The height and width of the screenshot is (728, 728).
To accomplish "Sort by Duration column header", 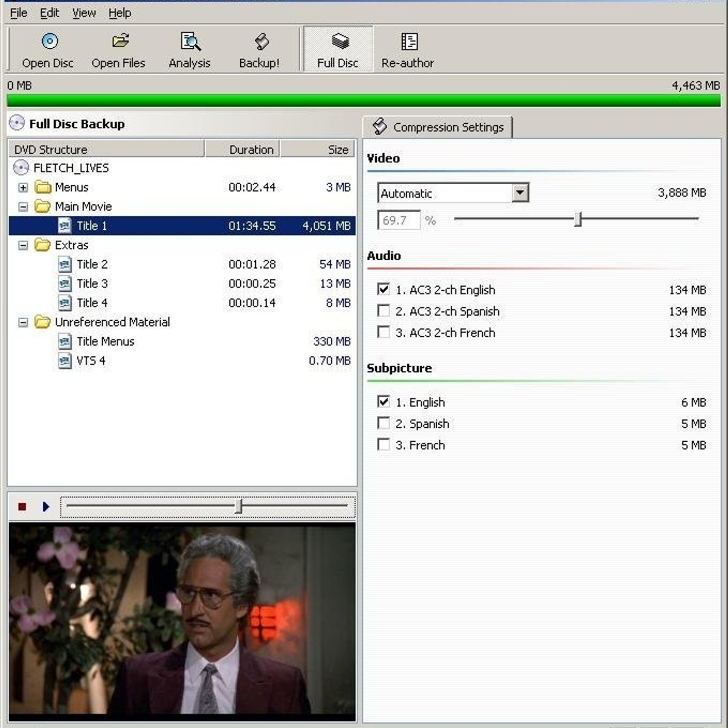I will coord(242,149).
